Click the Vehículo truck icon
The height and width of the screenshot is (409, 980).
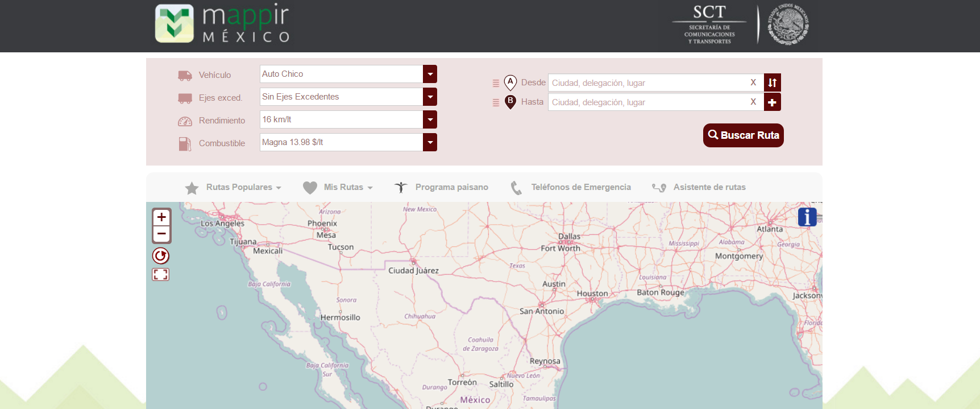(185, 75)
